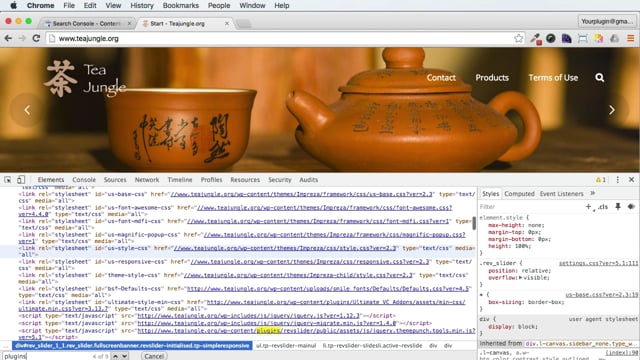Click the website search magnifier icon
The image size is (640, 360).
tap(599, 78)
